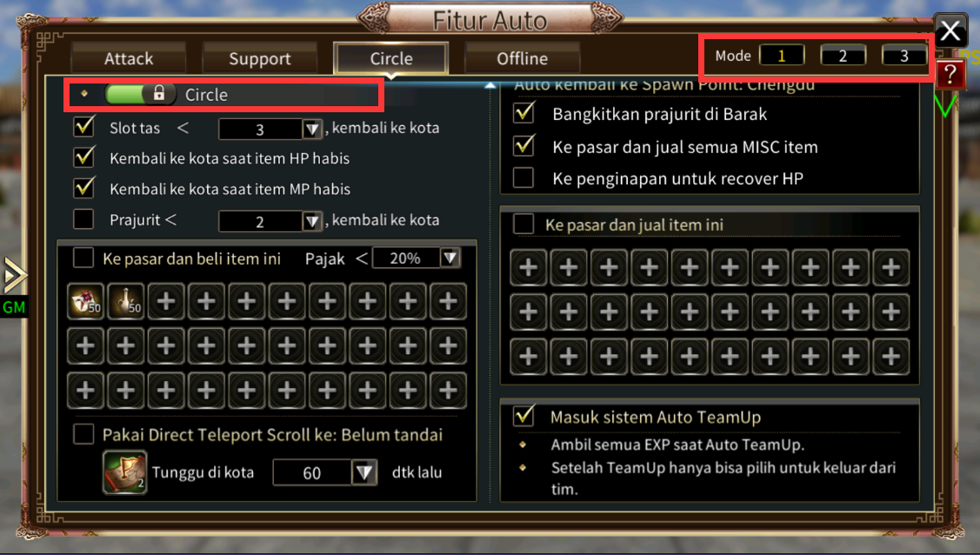Add item in first sell-list plus slot
This screenshot has height=555, width=980.
pyautogui.click(x=528, y=268)
